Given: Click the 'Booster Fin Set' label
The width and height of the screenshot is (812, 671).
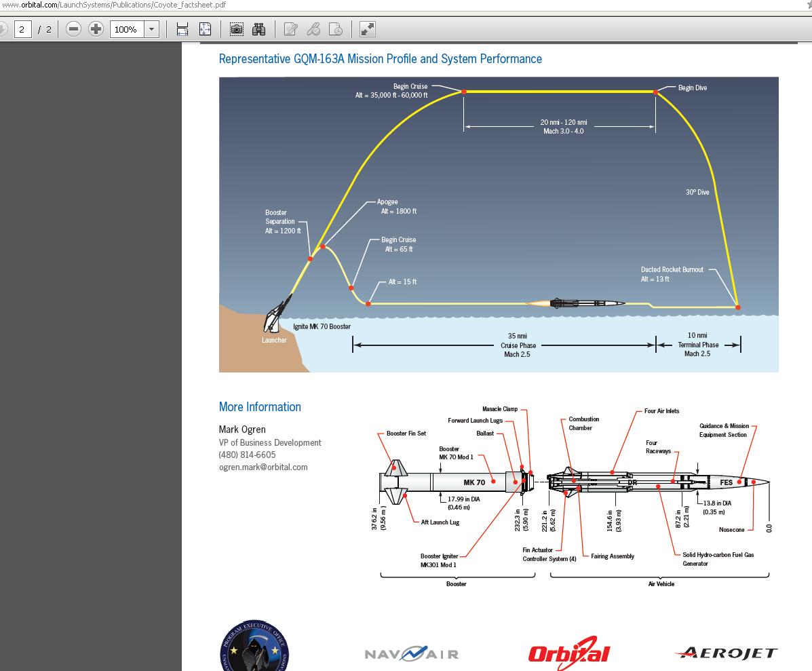Looking at the screenshot, I should [x=406, y=434].
